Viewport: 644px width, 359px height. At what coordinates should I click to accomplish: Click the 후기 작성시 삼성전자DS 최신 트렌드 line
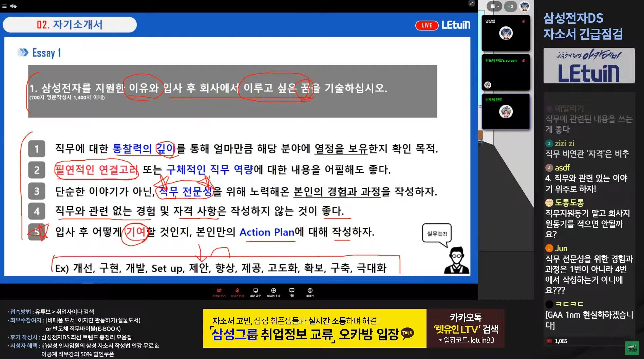(70, 337)
